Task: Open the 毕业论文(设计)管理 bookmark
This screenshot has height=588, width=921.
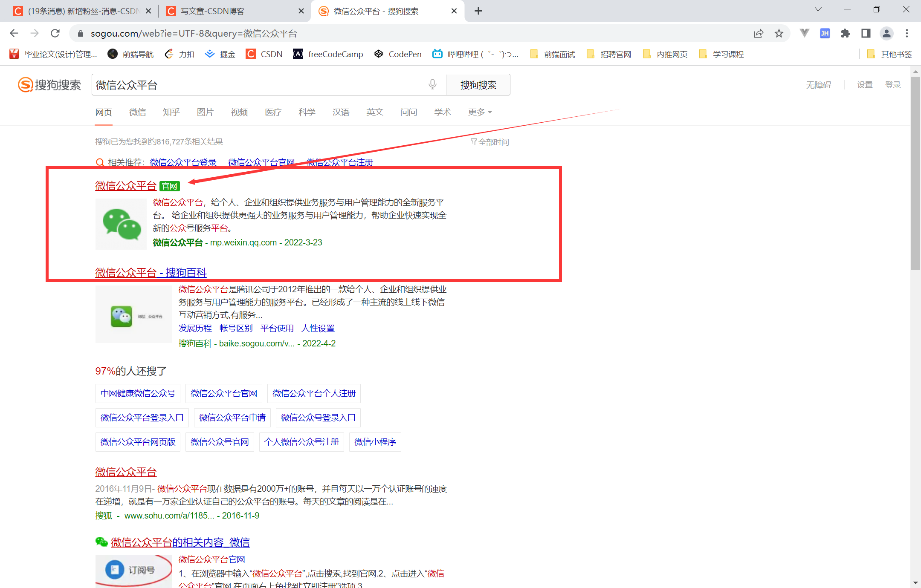Action: [53, 54]
